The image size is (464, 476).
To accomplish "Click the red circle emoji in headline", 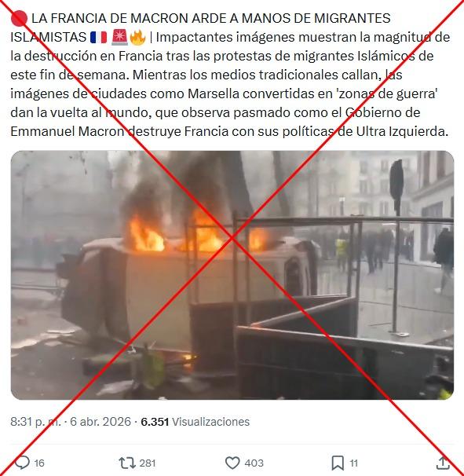I will pyautogui.click(x=19, y=19).
